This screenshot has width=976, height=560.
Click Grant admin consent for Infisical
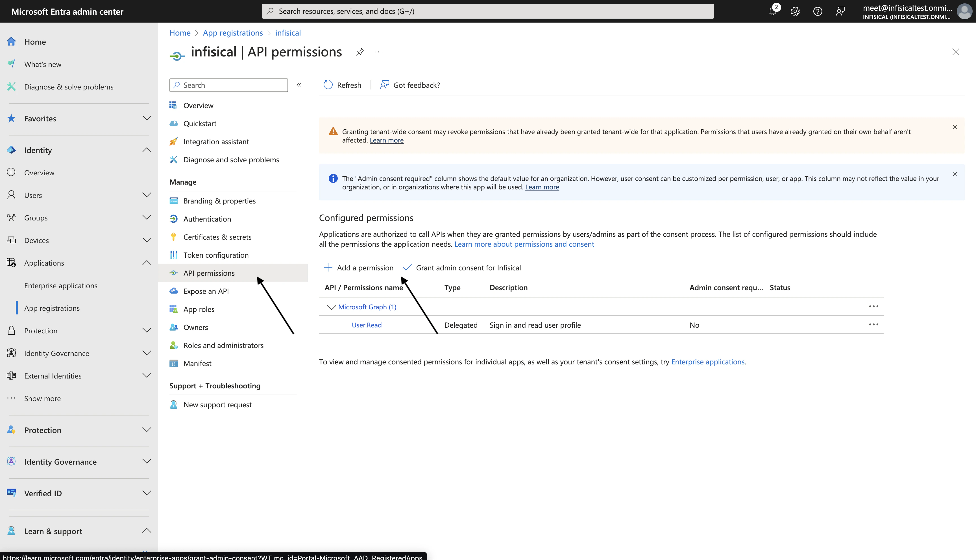click(462, 268)
